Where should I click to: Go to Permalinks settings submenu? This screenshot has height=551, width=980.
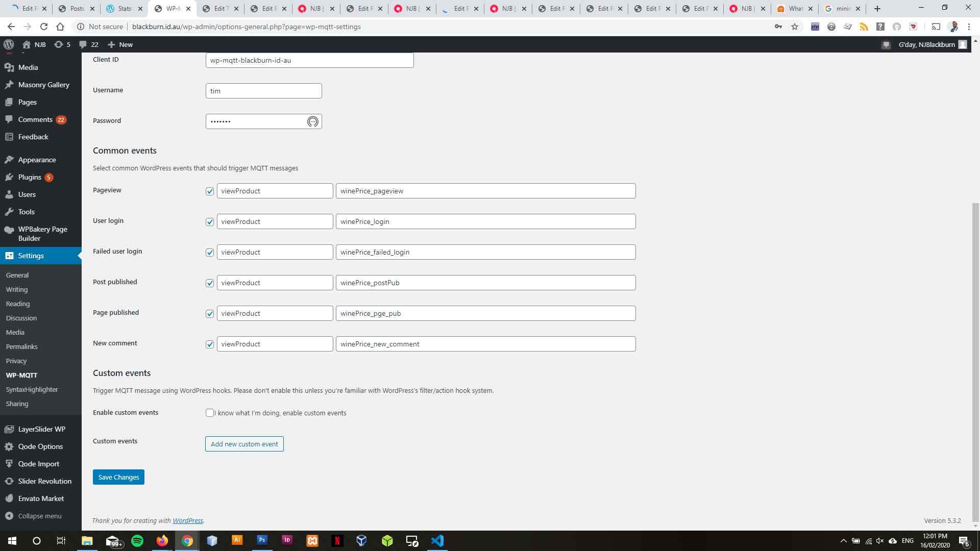(x=21, y=346)
